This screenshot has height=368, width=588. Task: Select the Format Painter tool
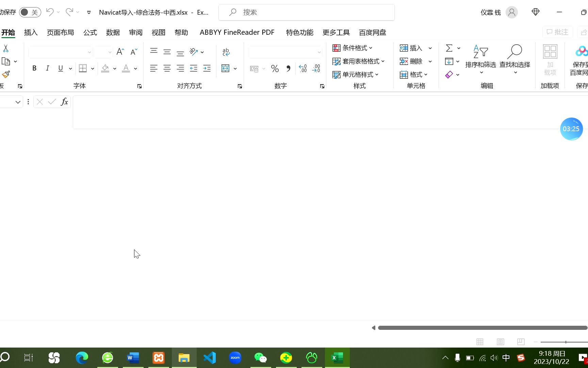[x=5, y=74]
